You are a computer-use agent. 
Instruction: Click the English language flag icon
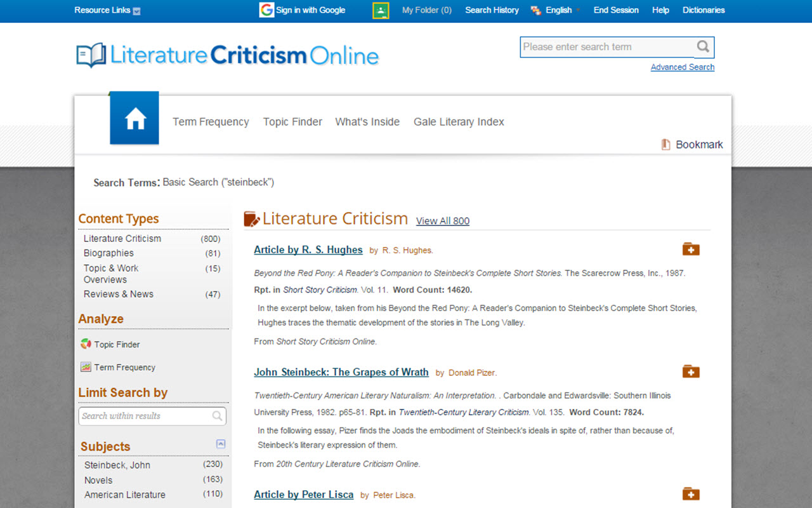pyautogui.click(x=536, y=10)
